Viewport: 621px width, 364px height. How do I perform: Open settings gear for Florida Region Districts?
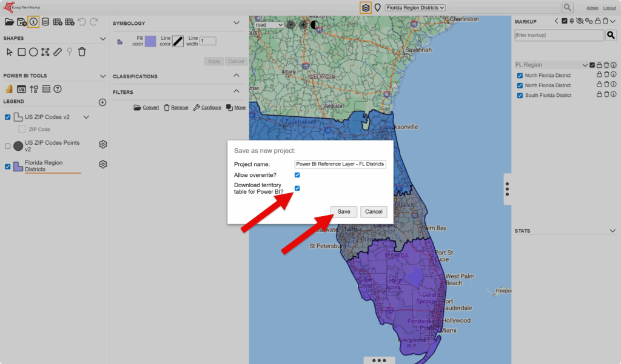[103, 165]
